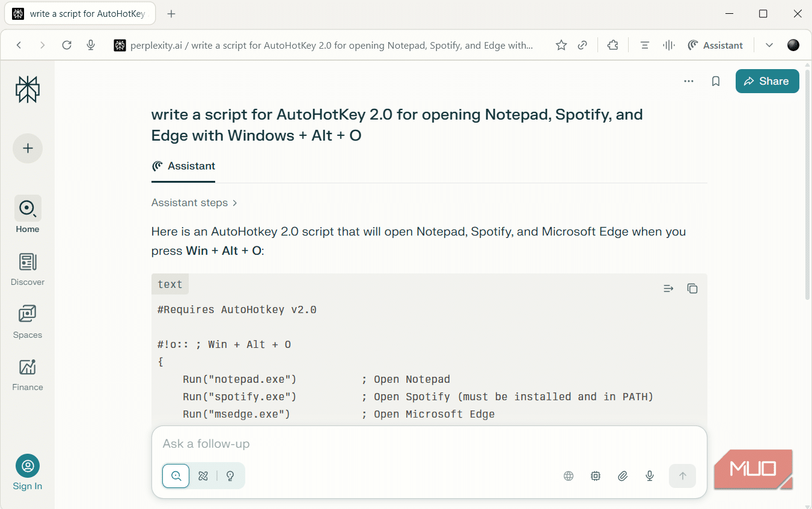Attach a file with the paperclip icon

623,476
